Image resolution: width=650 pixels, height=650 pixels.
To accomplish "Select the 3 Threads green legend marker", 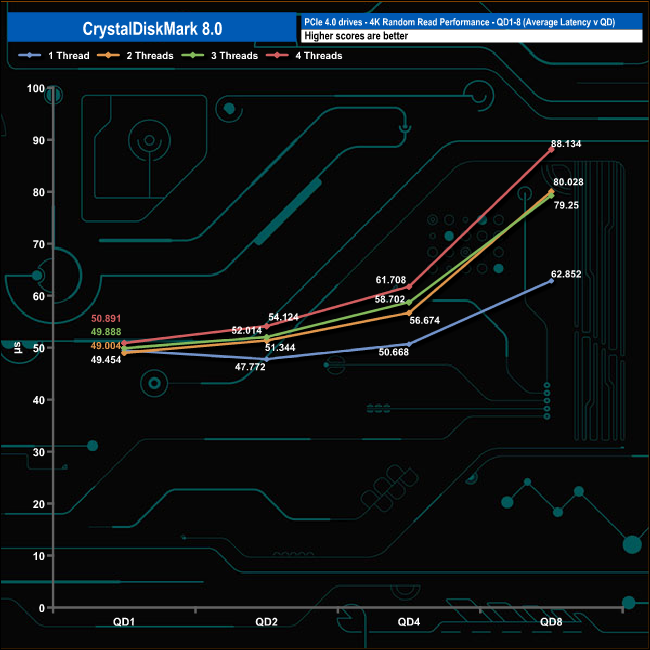I will pos(193,55).
